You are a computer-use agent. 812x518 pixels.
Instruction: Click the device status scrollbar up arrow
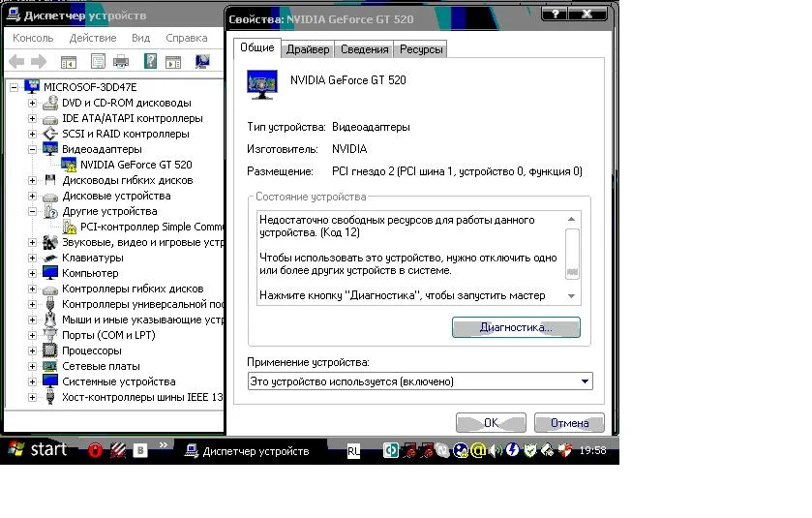pyautogui.click(x=572, y=219)
